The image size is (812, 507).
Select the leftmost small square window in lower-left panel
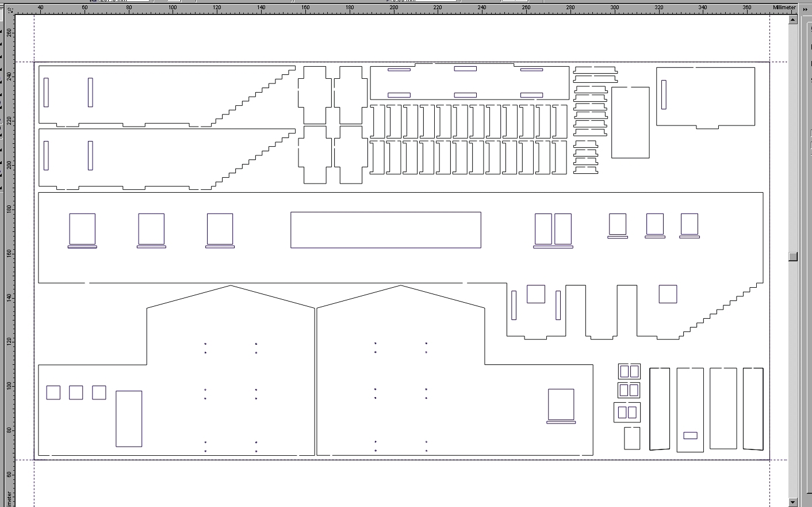point(53,392)
